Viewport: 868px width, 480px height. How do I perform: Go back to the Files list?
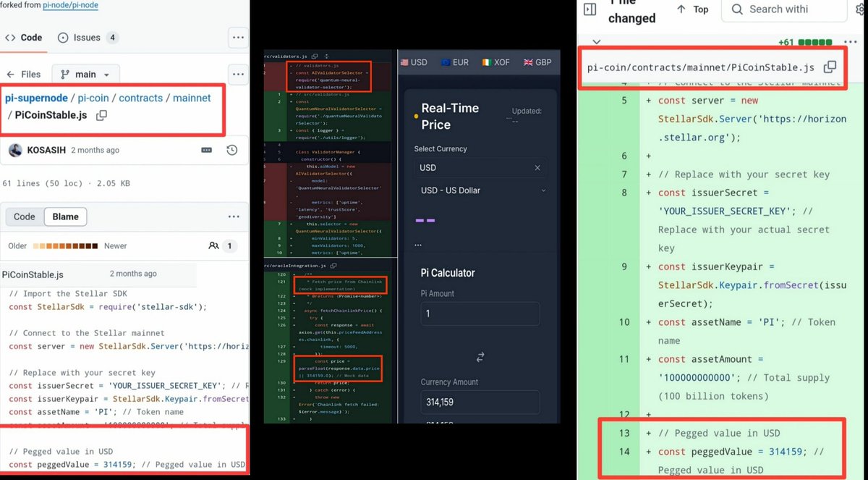coord(23,74)
